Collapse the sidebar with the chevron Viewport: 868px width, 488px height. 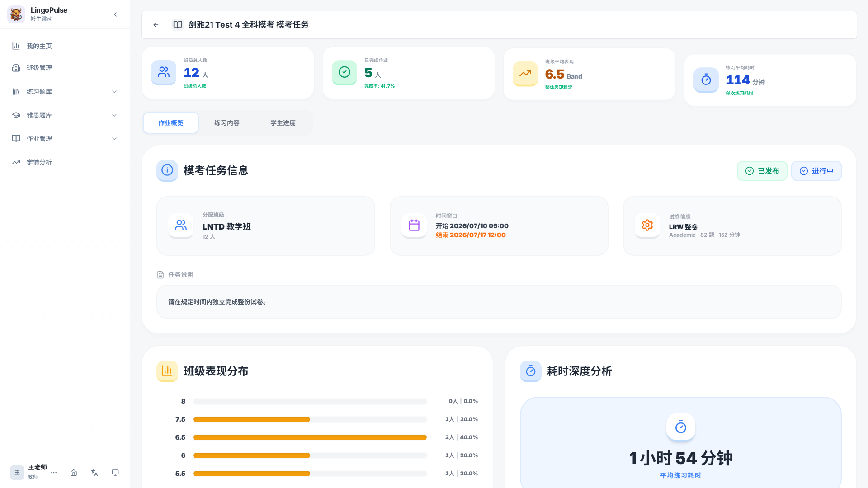[115, 14]
